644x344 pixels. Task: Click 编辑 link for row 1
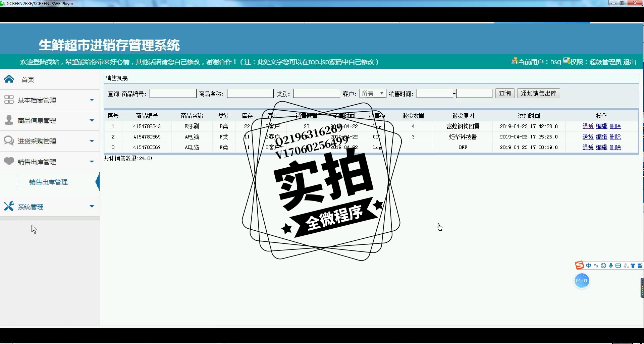tap(602, 126)
